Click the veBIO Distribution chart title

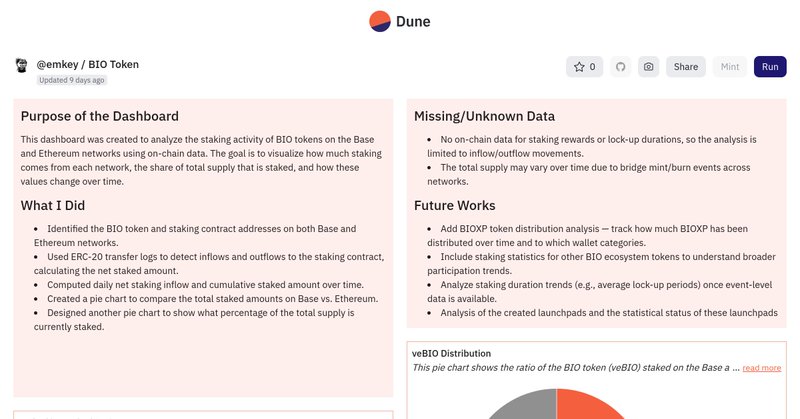pyautogui.click(x=452, y=353)
